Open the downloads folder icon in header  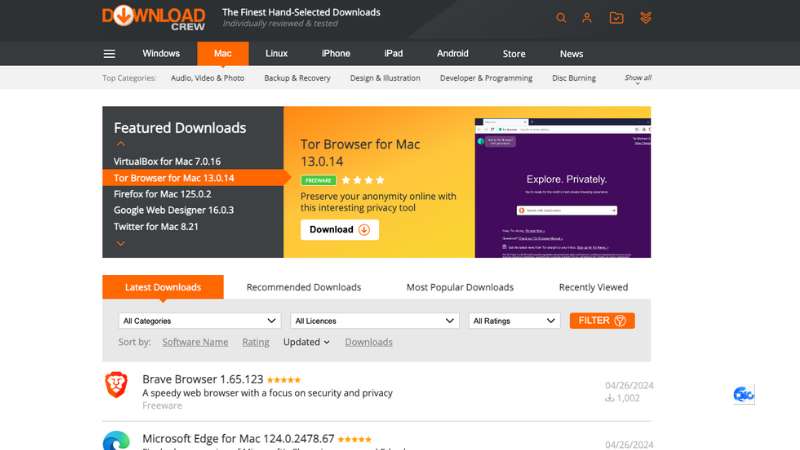pos(616,18)
